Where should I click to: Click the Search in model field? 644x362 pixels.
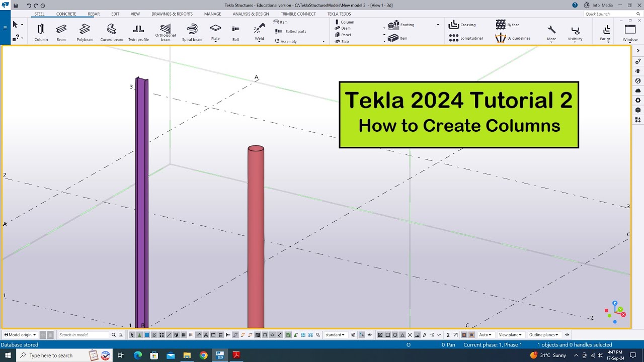83,335
